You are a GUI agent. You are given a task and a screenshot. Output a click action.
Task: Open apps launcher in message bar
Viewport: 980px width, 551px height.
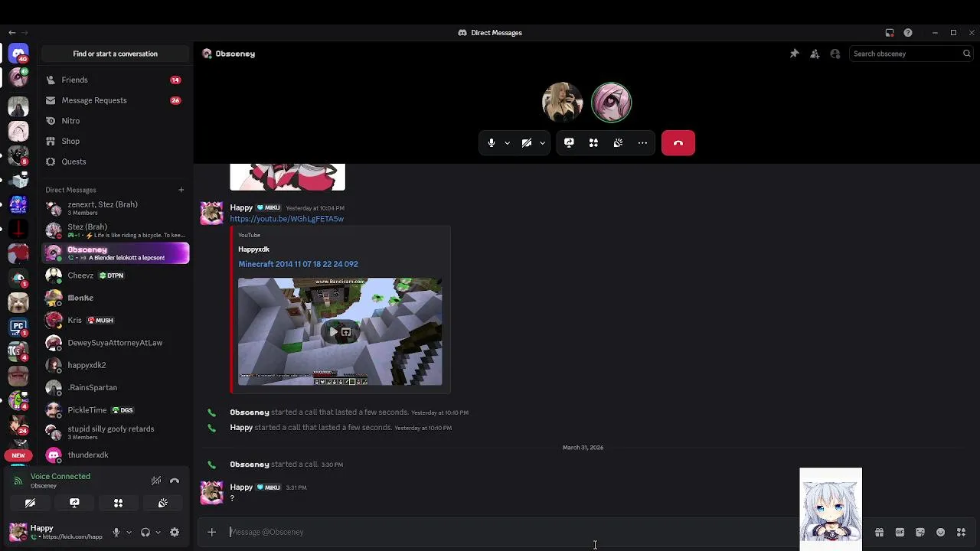(x=961, y=532)
